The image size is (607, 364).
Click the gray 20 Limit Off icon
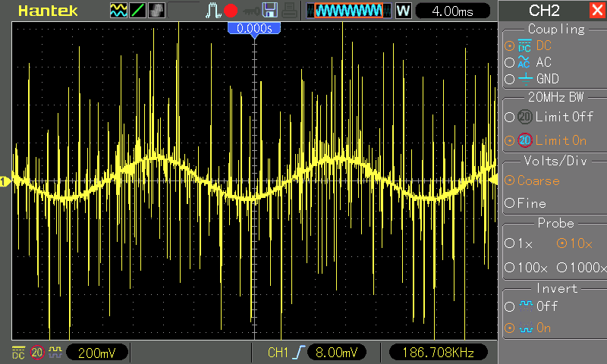[525, 117]
